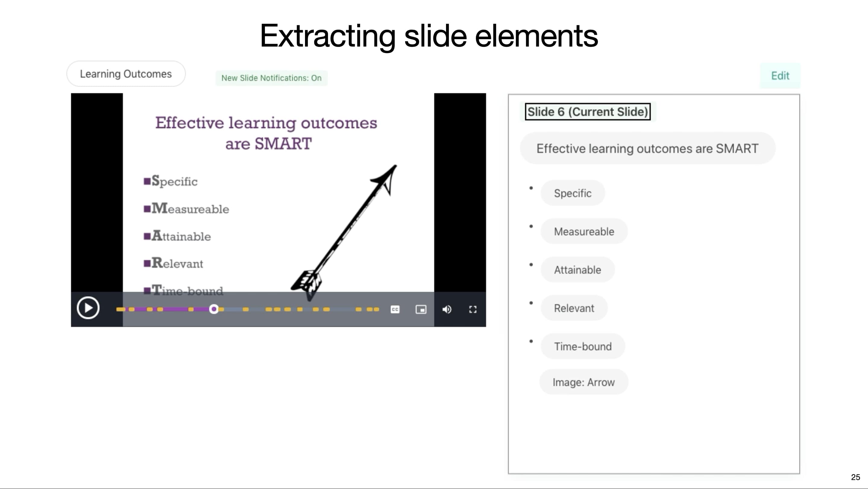Click the settings/chapters icon on video player
The height and width of the screenshot is (489, 868).
(421, 309)
